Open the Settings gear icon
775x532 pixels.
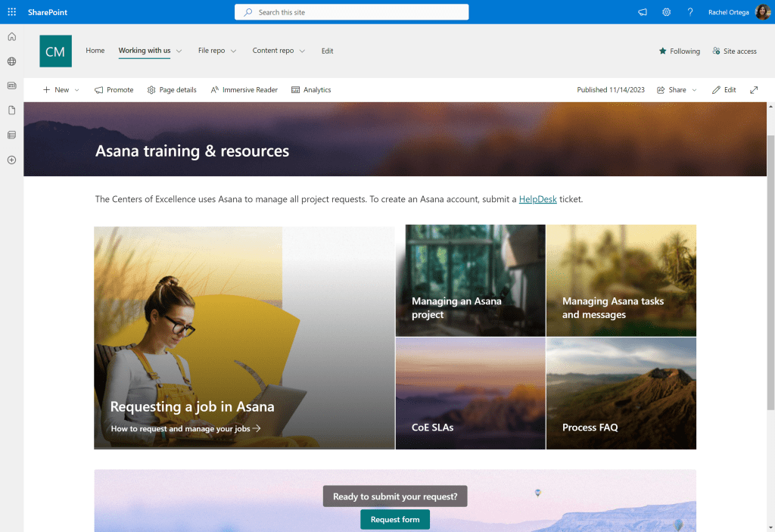tap(666, 11)
